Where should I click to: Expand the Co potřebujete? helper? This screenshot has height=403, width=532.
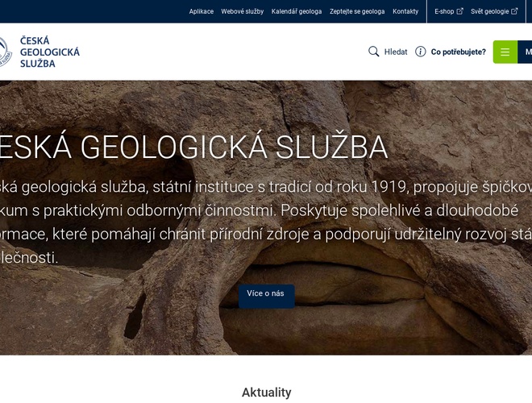click(458, 52)
